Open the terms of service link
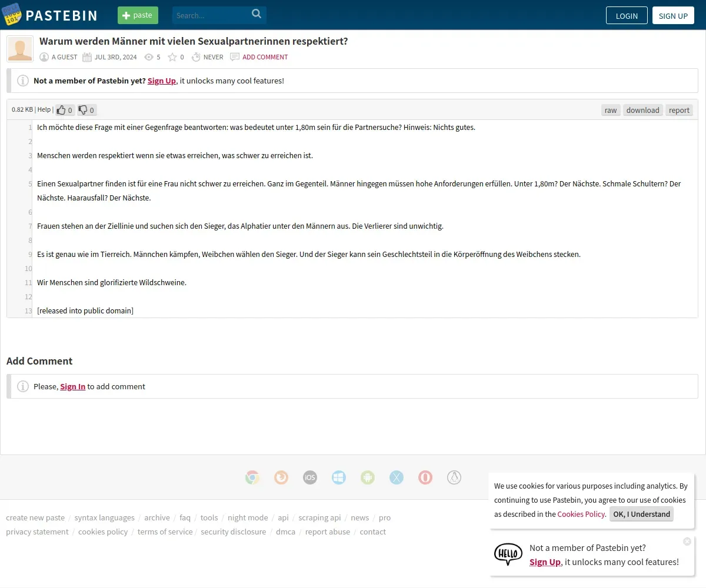The height and width of the screenshot is (588, 706). coord(165,532)
